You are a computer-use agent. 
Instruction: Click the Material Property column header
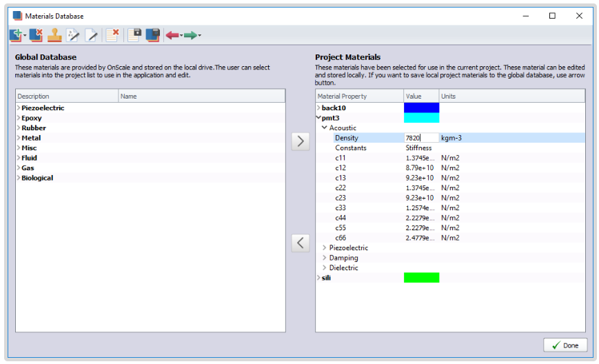point(360,97)
